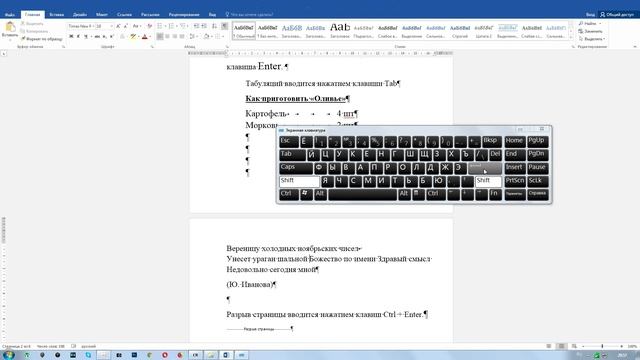Select the Обычный style thumbnail
Viewport: 640px width, 360px height.
[244, 31]
